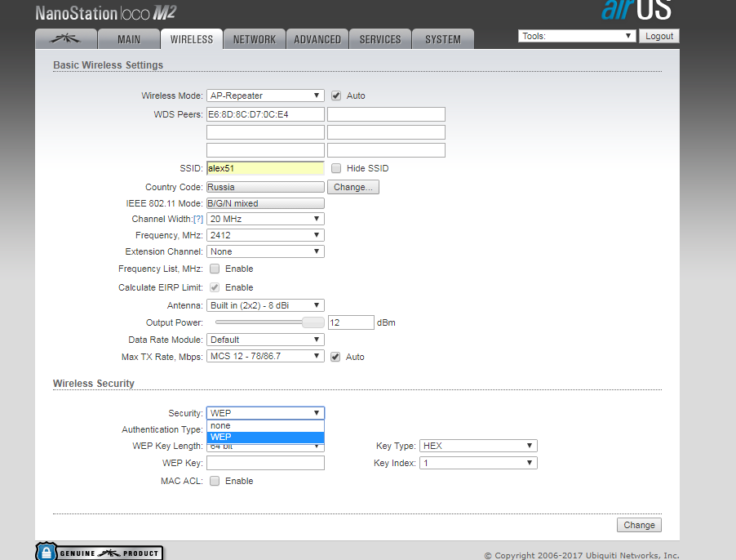
Task: Open the ADVANCED tab
Action: [317, 39]
